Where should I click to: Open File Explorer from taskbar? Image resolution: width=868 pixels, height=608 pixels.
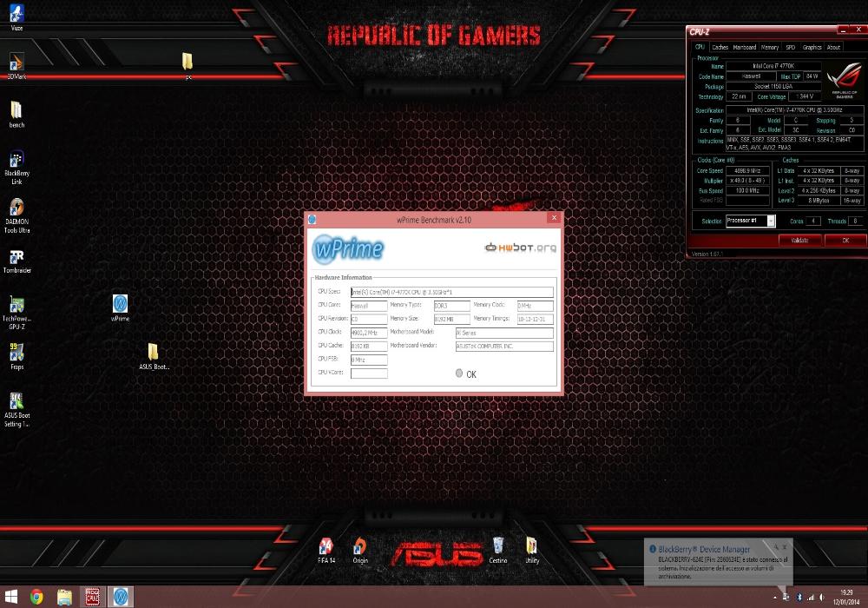point(64,597)
